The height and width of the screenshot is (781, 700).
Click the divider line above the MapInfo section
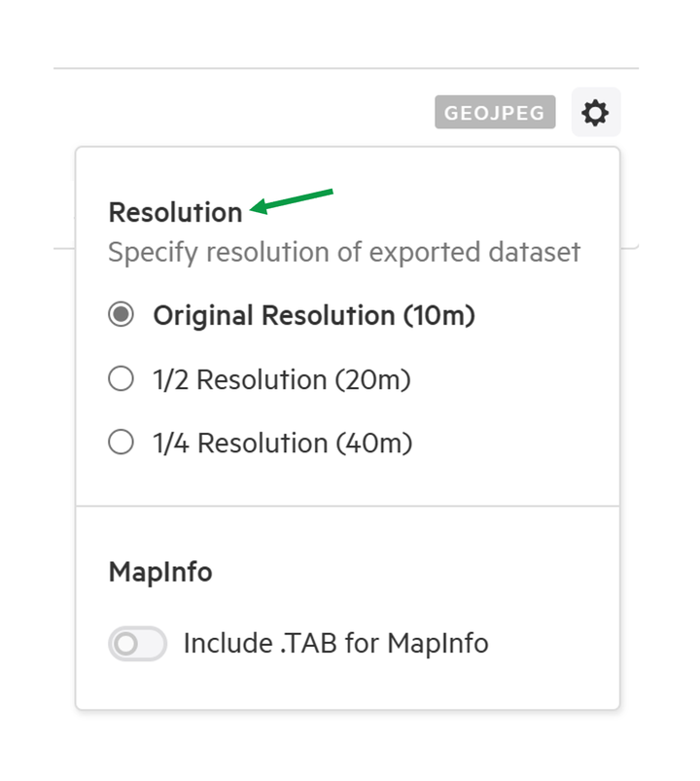pyautogui.click(x=347, y=506)
